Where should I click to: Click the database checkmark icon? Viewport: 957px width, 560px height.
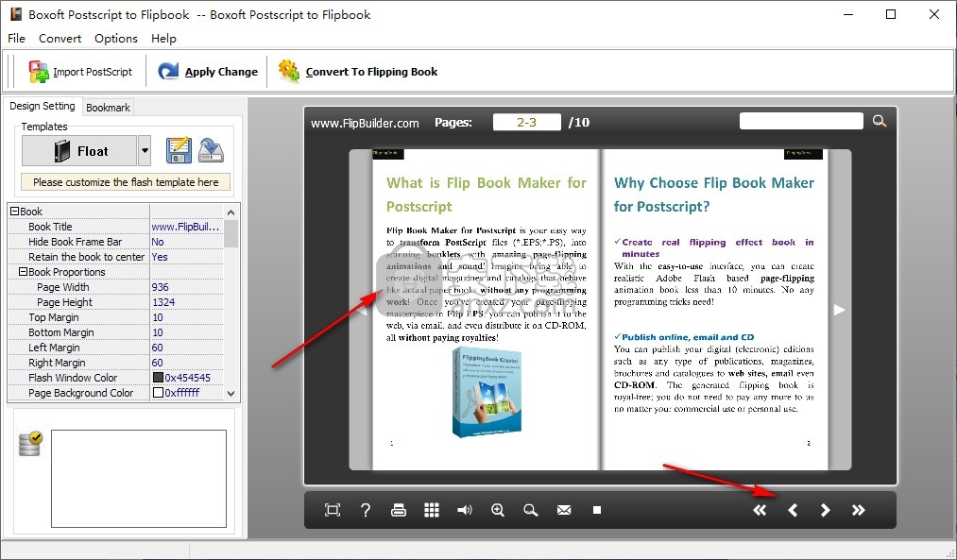coord(30,444)
